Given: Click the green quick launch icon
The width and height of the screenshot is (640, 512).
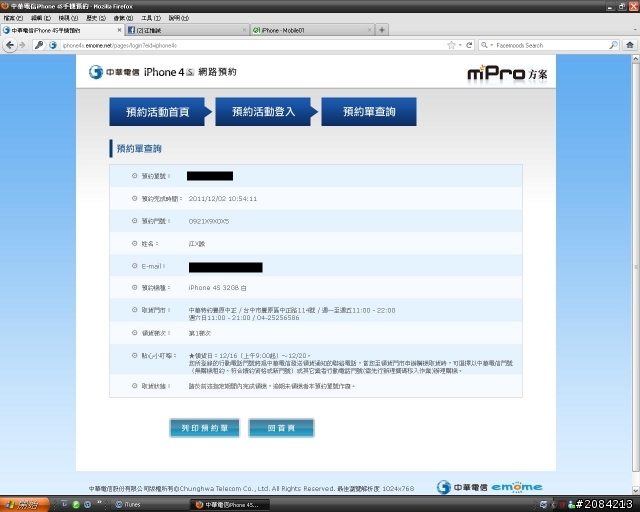Looking at the screenshot, I should 76,505.
